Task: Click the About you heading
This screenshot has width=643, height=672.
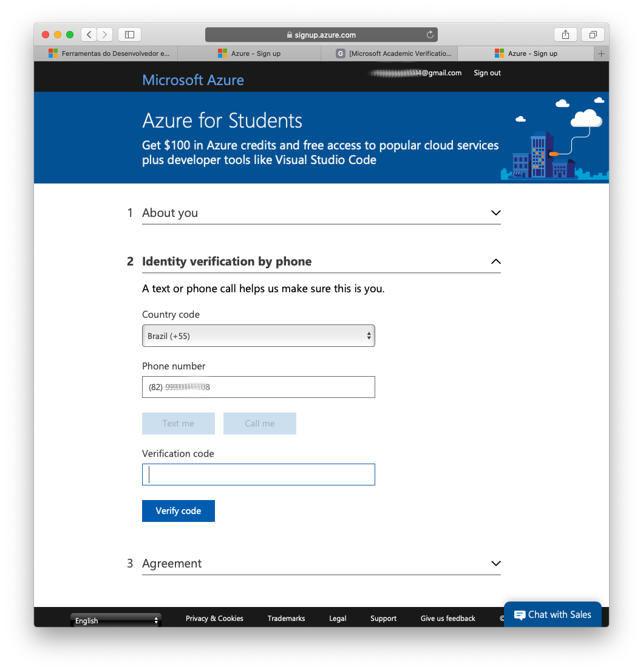Action: [170, 213]
